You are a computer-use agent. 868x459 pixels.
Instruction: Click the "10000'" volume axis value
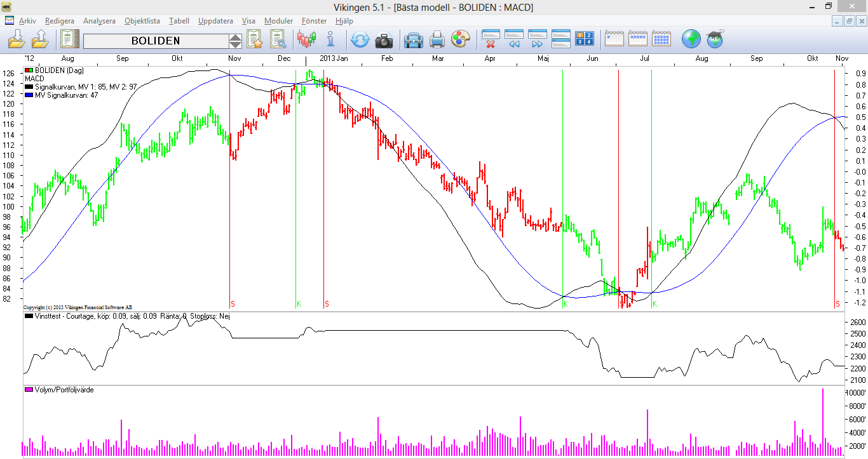(857, 393)
